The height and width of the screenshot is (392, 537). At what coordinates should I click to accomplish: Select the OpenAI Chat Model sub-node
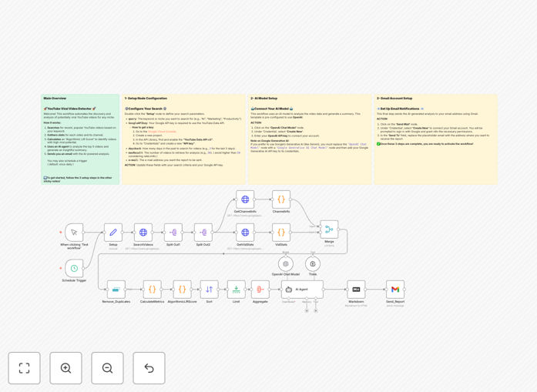[286, 264]
